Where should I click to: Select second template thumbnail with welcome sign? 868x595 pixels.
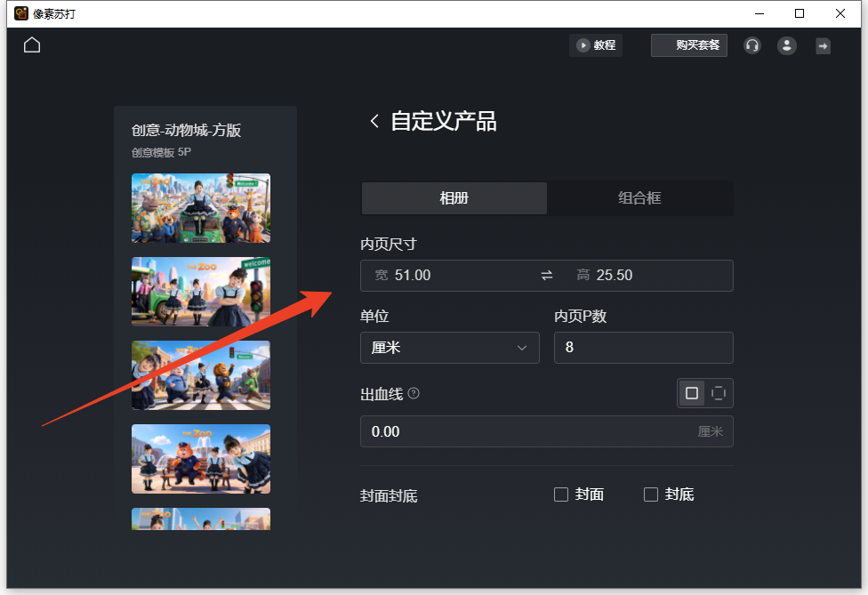[x=201, y=292]
